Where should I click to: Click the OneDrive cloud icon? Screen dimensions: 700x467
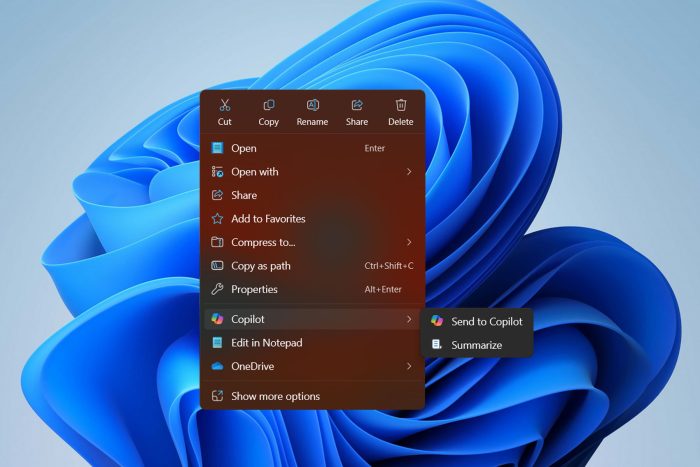(217, 366)
